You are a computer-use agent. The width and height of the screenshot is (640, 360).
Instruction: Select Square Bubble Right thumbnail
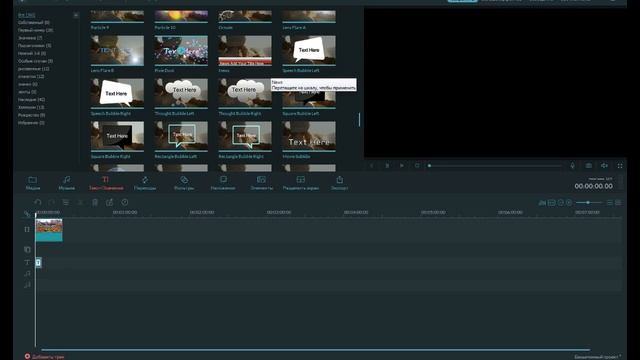(x=117, y=136)
